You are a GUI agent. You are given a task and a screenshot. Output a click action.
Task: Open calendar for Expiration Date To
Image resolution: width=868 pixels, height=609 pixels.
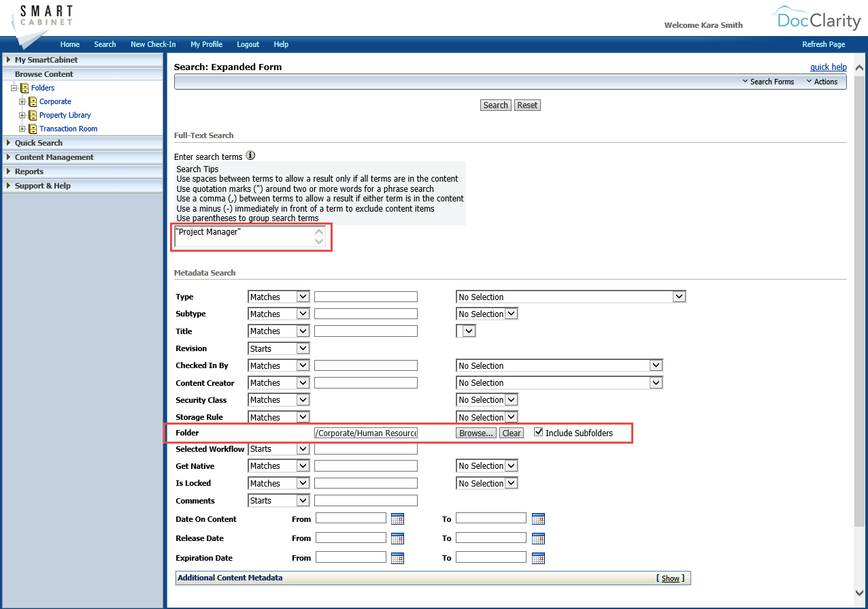[538, 557]
